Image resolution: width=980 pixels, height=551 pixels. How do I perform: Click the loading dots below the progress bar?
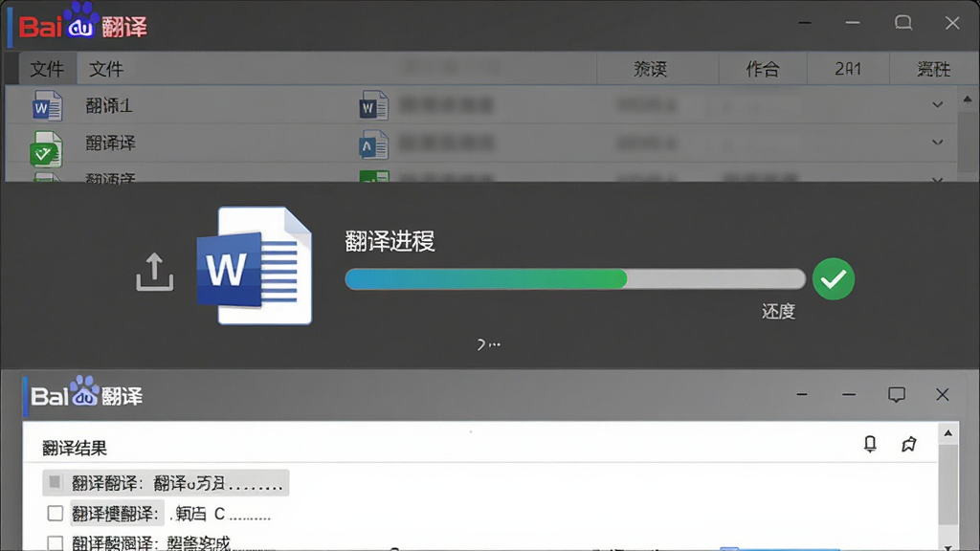click(488, 344)
